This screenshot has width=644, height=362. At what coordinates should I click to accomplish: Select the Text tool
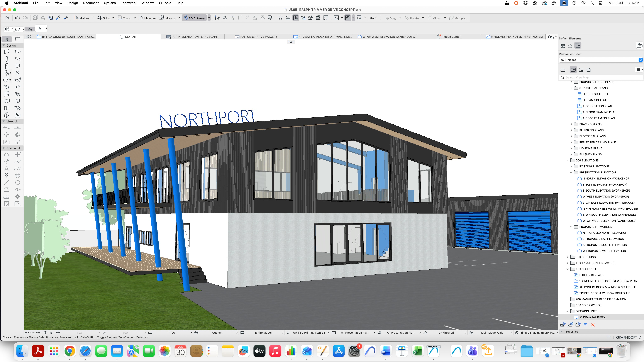(7, 169)
